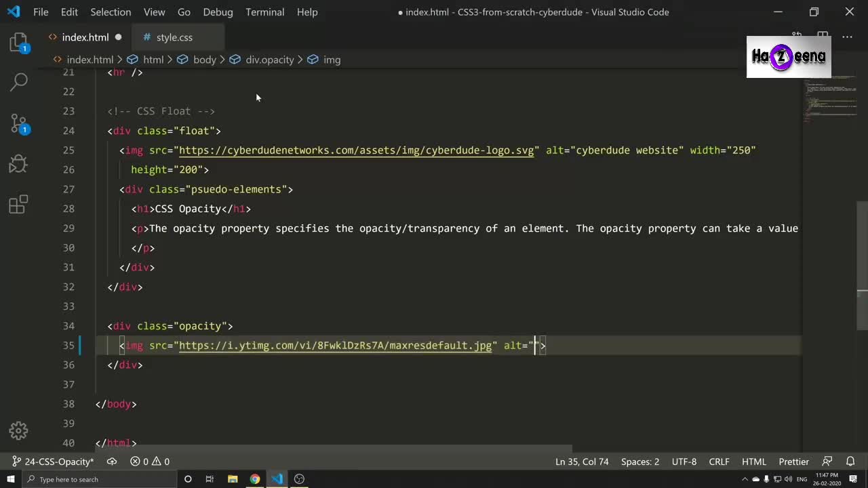The image size is (868, 488).
Task: Open the Explorer view in activity bar
Action: (18, 43)
